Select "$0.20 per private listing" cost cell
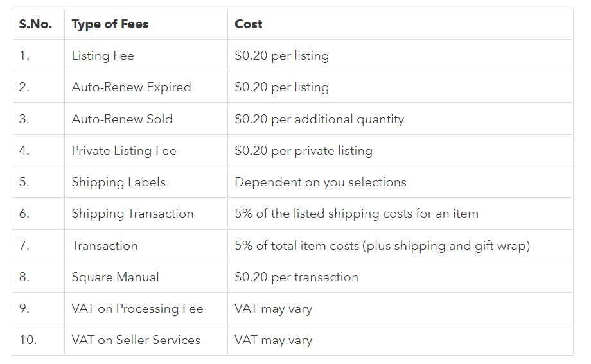The height and width of the screenshot is (364, 591). (303, 151)
